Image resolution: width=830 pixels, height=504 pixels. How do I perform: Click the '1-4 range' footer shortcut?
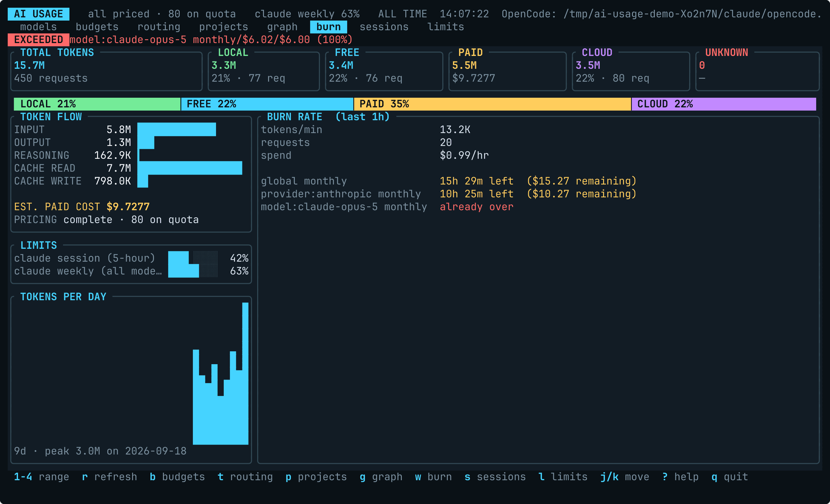pyautogui.click(x=41, y=477)
